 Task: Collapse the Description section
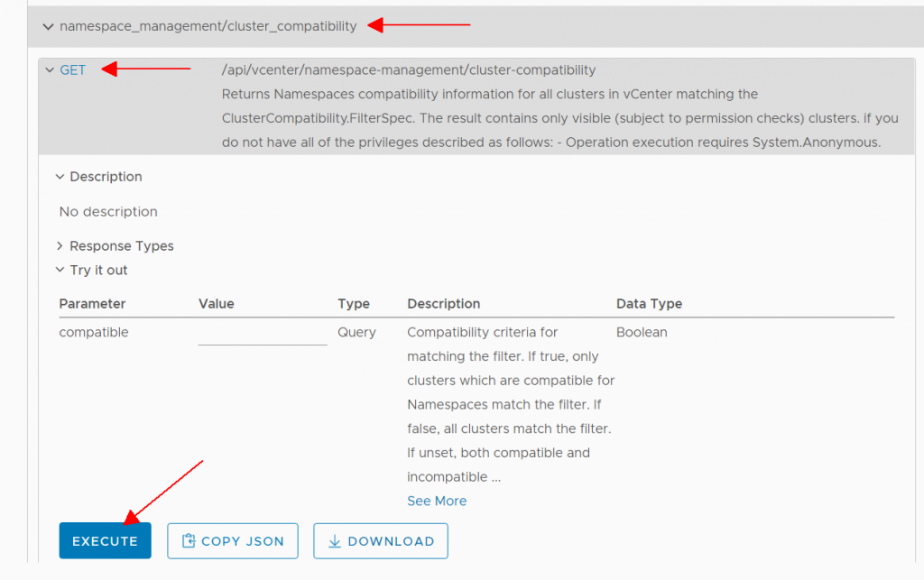coord(106,177)
